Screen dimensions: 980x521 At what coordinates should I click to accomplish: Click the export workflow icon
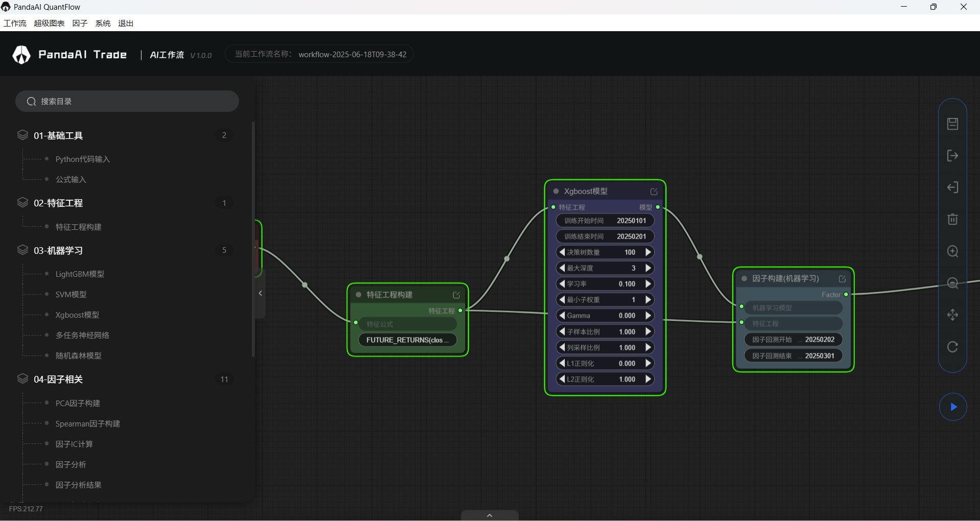tap(952, 156)
